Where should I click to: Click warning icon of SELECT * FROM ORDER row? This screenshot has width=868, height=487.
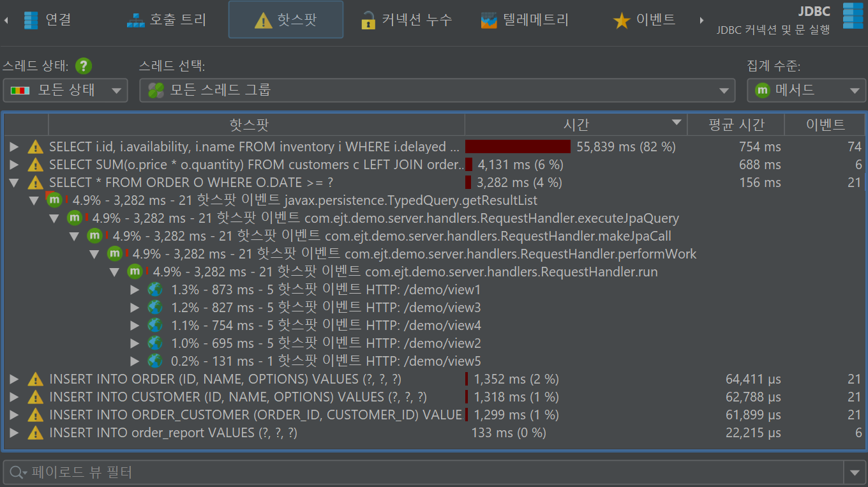(x=35, y=183)
